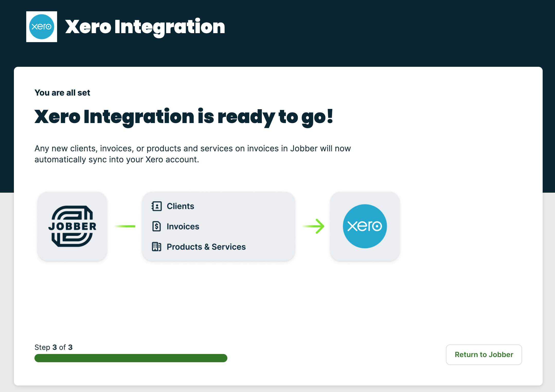This screenshot has width=555, height=392.
Task: Click the Invoices dollar document icon
Action: pos(157,226)
